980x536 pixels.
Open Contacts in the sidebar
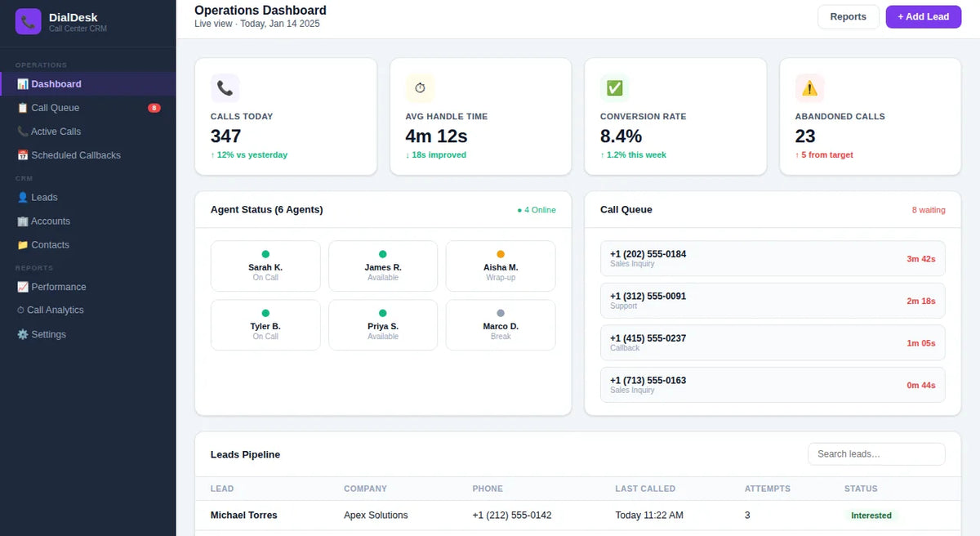click(88, 245)
